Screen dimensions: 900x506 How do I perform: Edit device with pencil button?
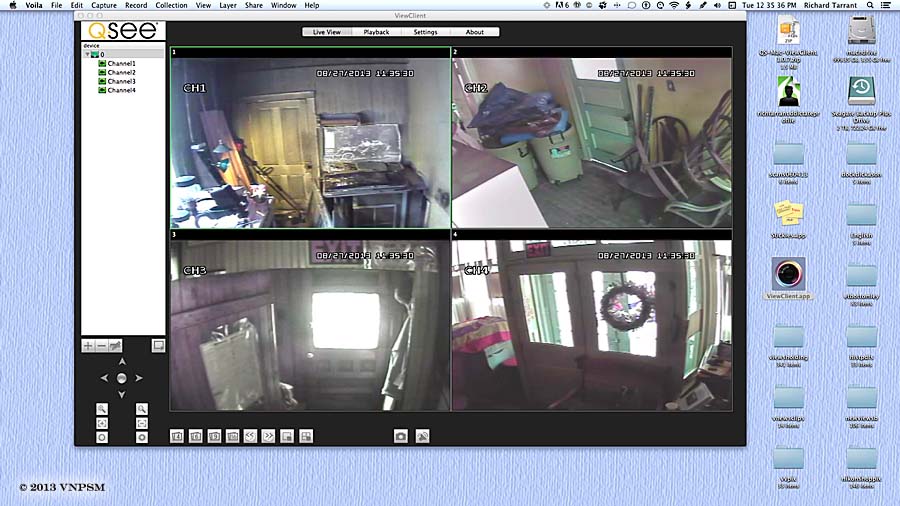(x=115, y=346)
